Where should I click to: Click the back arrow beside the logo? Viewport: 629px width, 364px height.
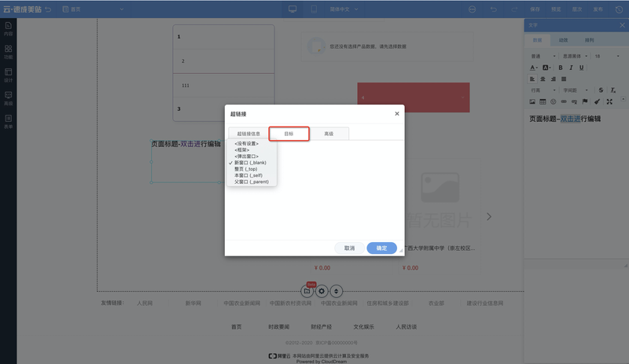pos(48,9)
